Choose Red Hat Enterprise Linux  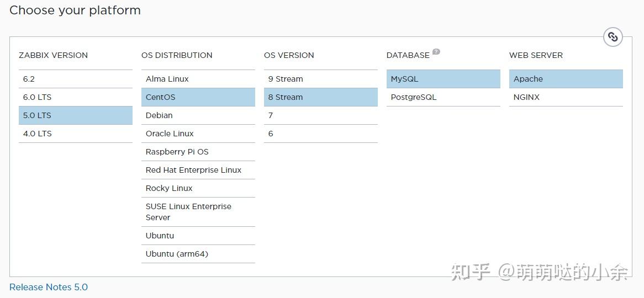click(x=198, y=170)
